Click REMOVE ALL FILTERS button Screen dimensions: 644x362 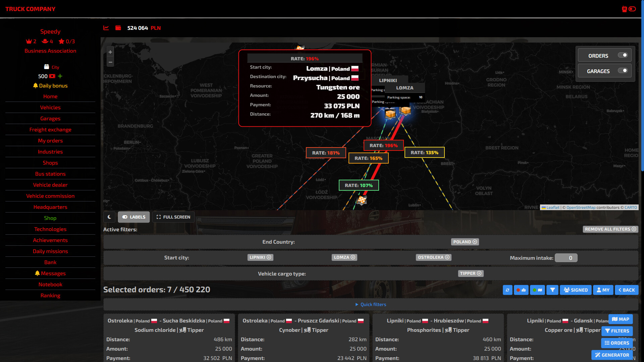[x=610, y=229]
